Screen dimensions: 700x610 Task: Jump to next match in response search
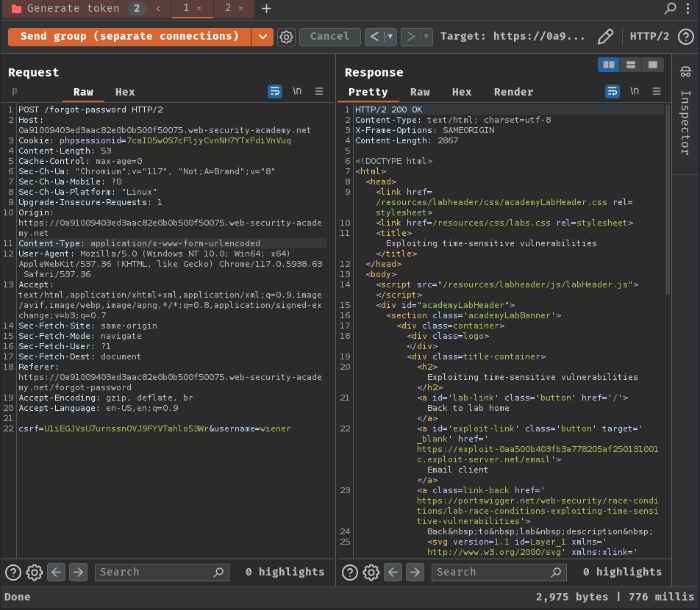(x=415, y=572)
